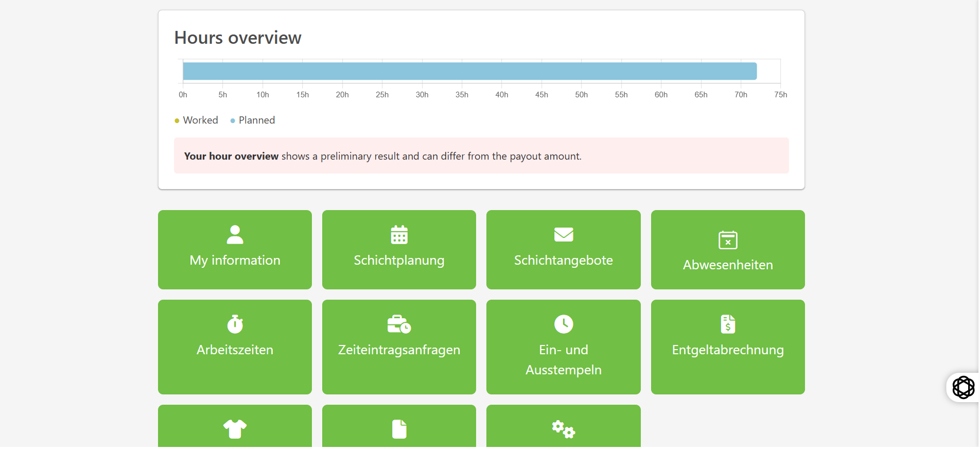Click the Hours overview heading
The image size is (980, 449).
[x=238, y=38]
